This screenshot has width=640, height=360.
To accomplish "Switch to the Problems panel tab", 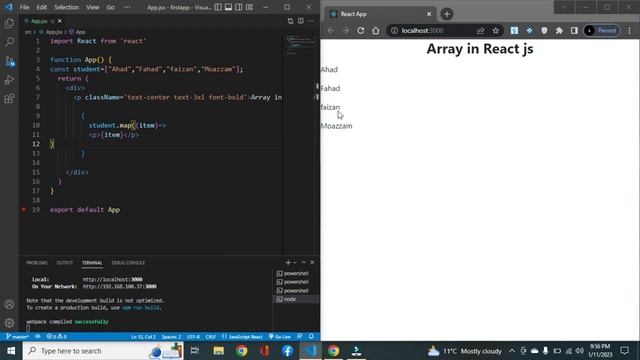I will (x=37, y=263).
